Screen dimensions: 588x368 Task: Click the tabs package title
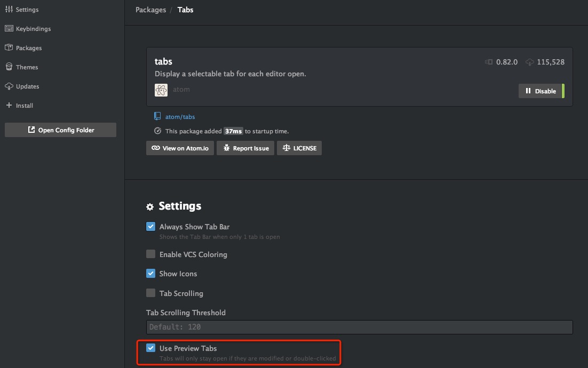coord(163,61)
